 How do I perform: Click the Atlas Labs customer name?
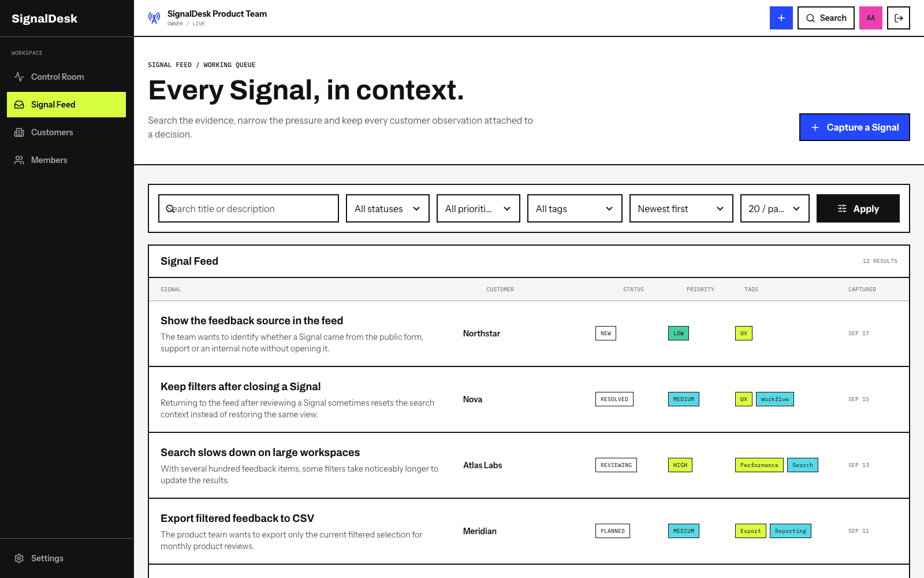point(483,465)
